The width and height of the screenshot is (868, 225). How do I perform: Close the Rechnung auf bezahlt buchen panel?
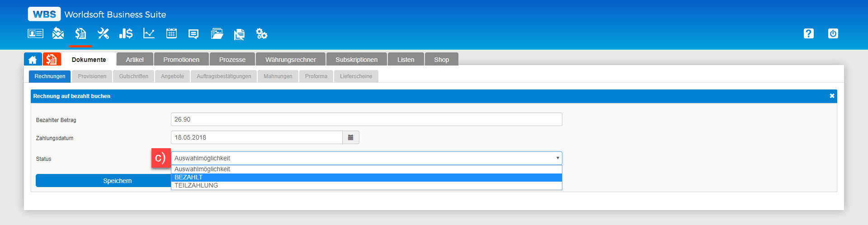[x=832, y=96]
